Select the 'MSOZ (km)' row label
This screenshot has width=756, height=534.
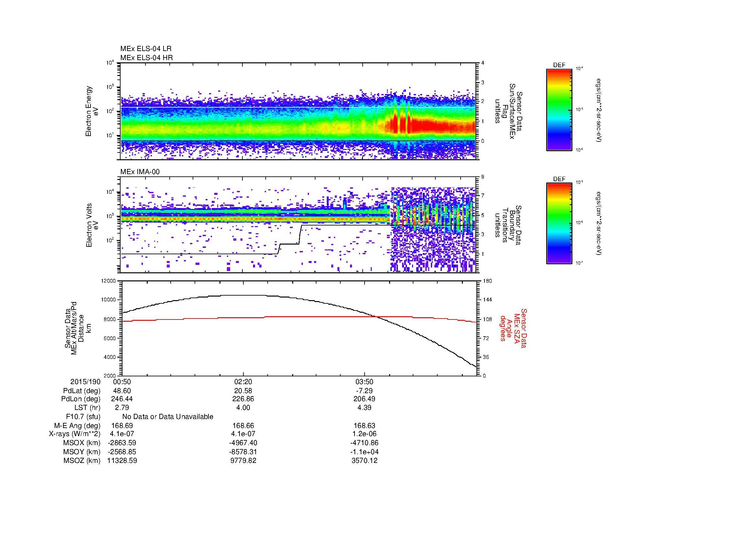[x=82, y=461]
